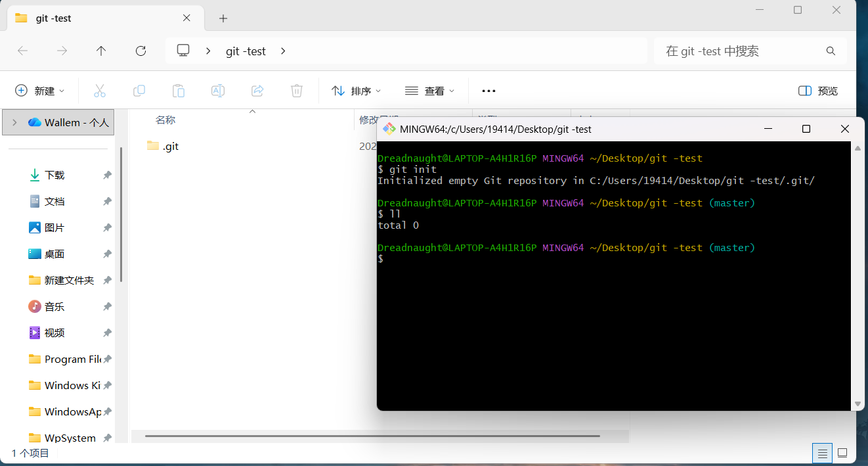Click the terminal scroll up arrow

[857, 149]
